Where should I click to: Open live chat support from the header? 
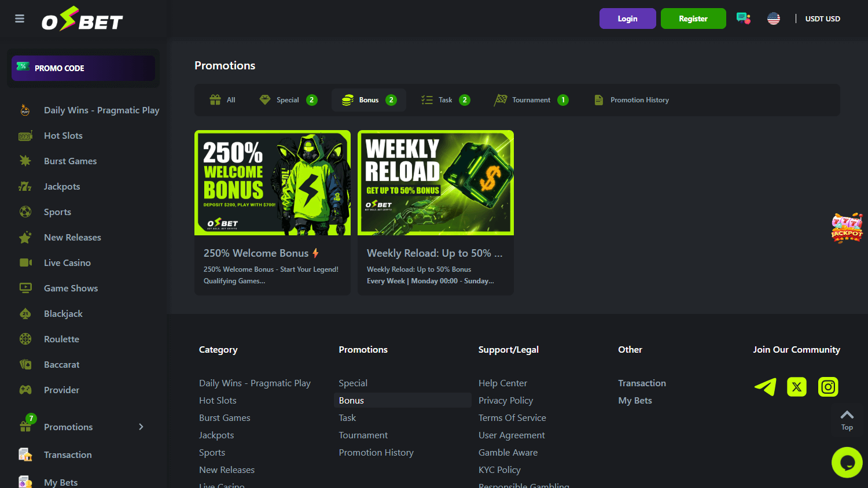pyautogui.click(x=743, y=18)
